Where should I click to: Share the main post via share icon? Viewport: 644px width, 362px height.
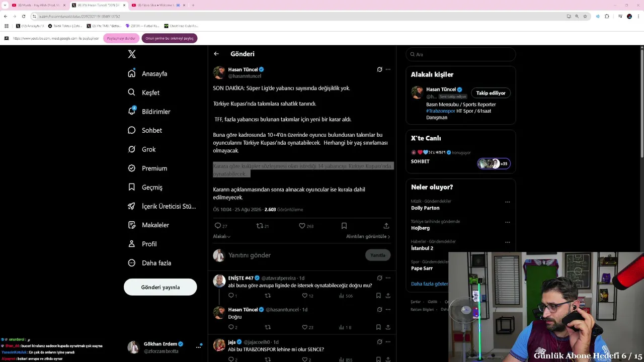[x=386, y=226]
